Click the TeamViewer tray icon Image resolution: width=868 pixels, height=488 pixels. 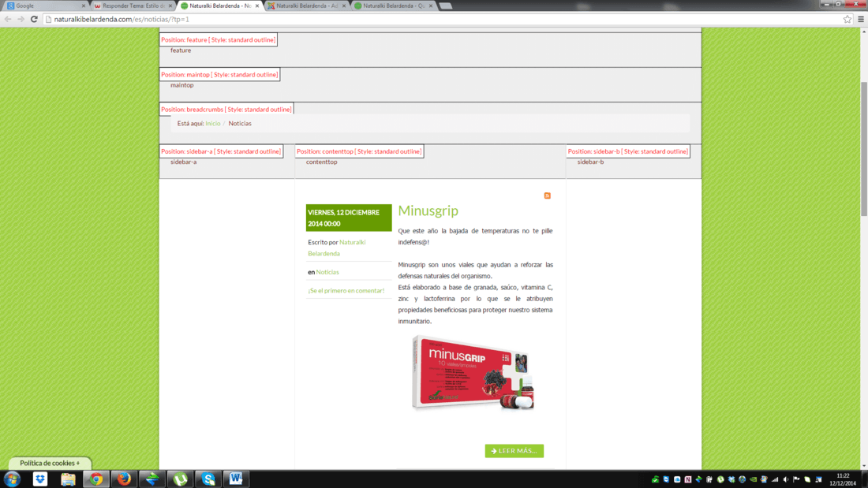666,479
